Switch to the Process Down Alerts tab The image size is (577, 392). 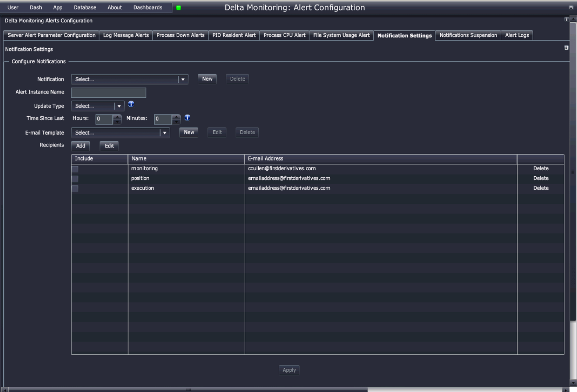(x=180, y=36)
